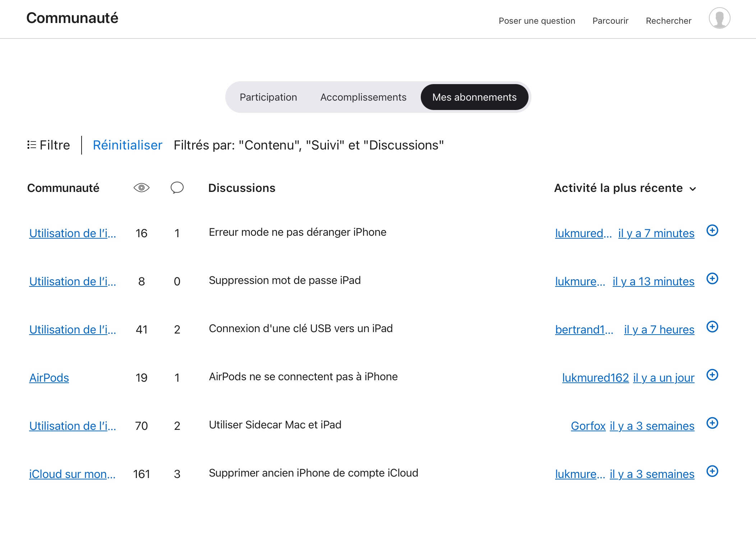Select the Mes abonnements tab
Screen dimensions: 756x533
point(474,97)
